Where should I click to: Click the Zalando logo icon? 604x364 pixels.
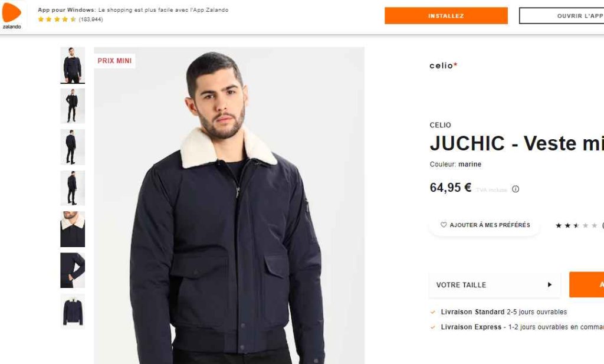point(12,15)
